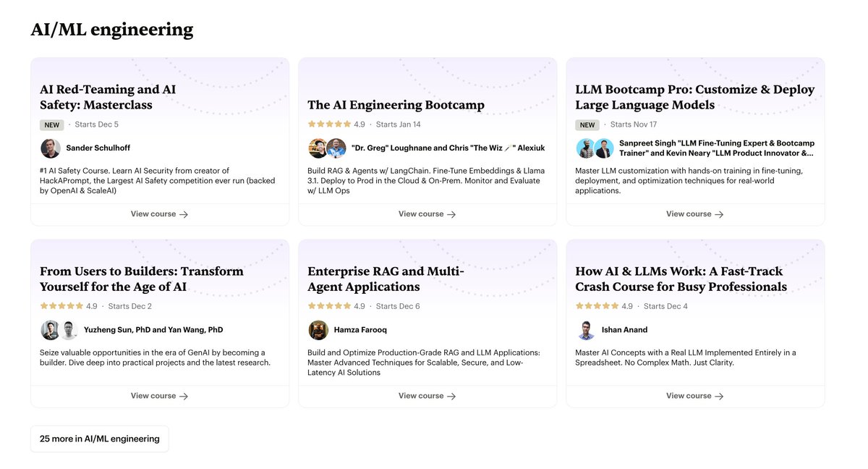Click the Starts Dec 4 date

click(665, 306)
